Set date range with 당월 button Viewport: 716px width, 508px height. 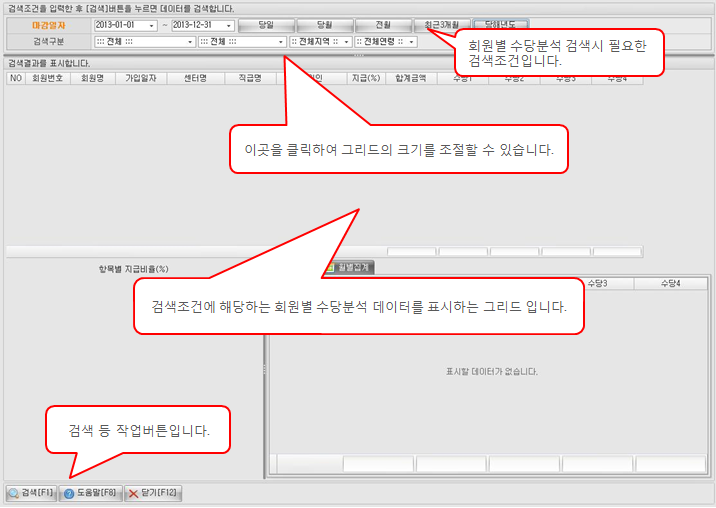325,25
